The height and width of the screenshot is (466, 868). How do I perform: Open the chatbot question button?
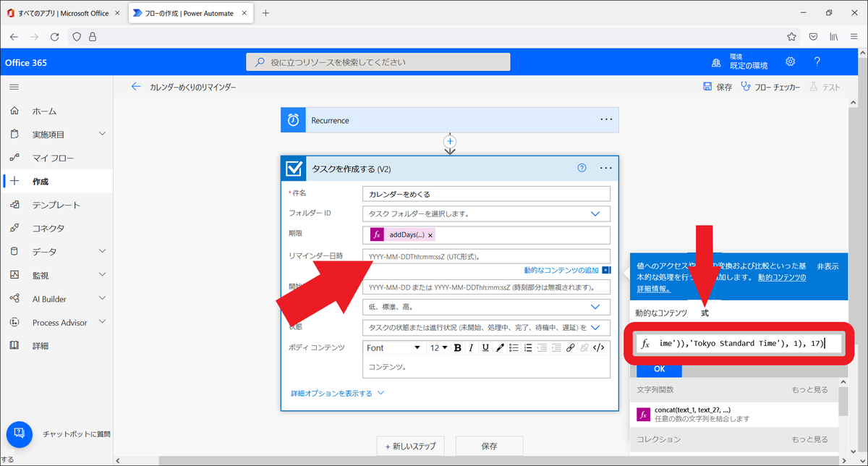point(19,433)
